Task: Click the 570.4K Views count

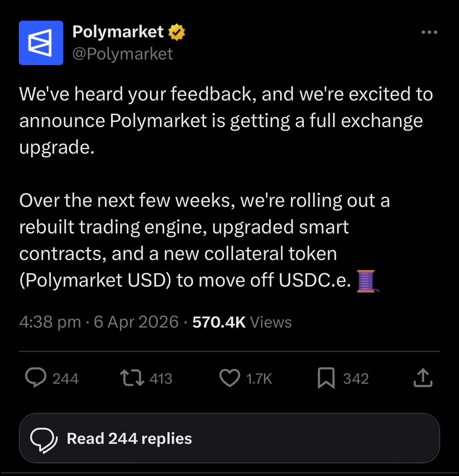Action: tap(242, 322)
